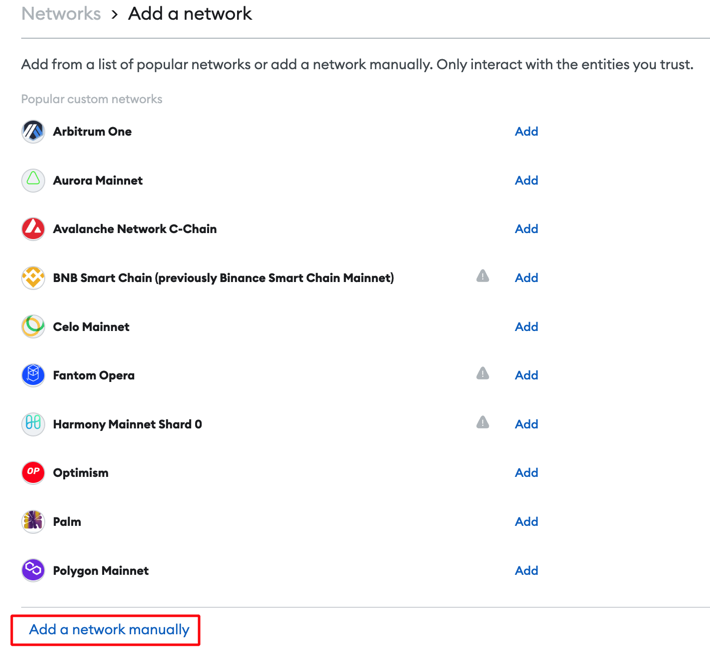Click the 'Harmony Mainnet Shard 0' name

pyautogui.click(x=128, y=424)
